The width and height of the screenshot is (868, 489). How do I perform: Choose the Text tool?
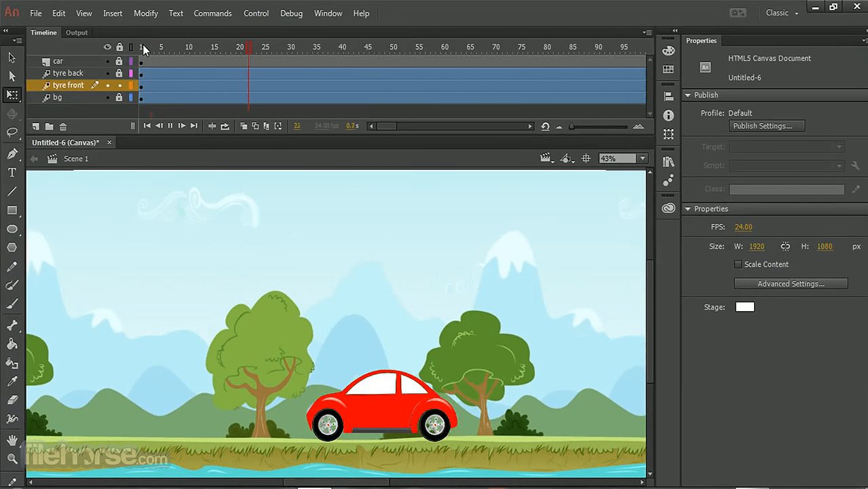[x=11, y=172]
